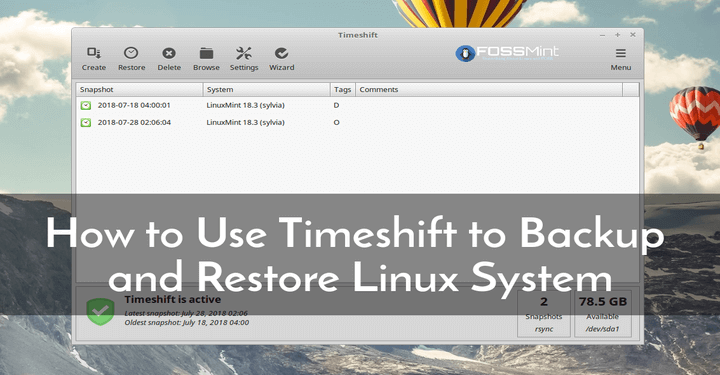Click the green shield status icon
Image resolution: width=720 pixels, height=375 pixels.
coord(100,311)
